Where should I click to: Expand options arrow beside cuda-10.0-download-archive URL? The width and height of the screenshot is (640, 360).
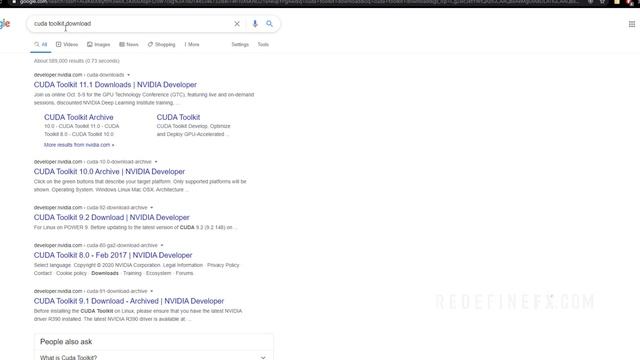click(156, 162)
